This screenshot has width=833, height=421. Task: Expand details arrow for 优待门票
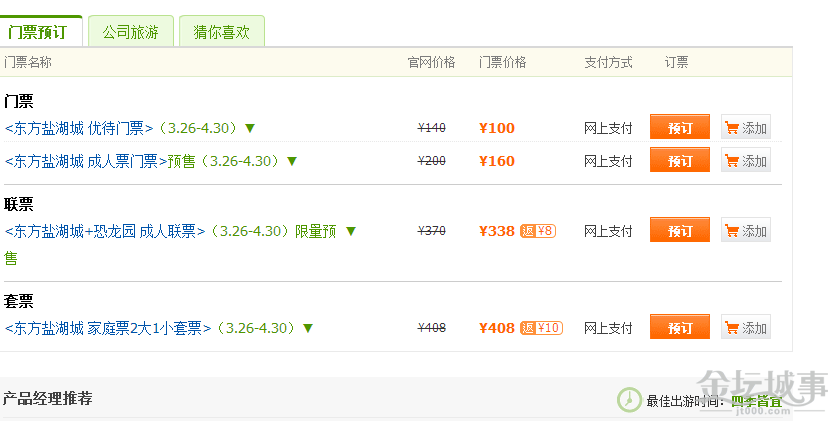pyautogui.click(x=250, y=128)
